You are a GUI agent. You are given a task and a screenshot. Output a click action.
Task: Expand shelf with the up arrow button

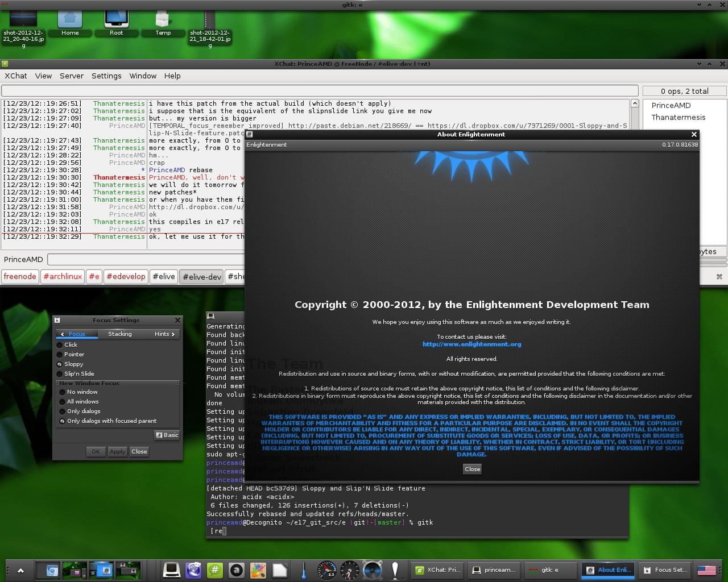21,570
